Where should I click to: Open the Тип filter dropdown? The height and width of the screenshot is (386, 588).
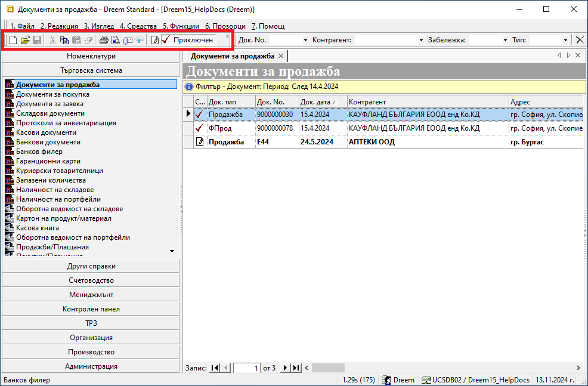[565, 40]
